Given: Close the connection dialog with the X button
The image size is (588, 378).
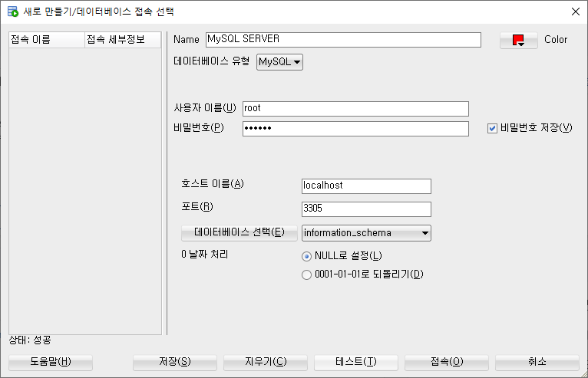Looking at the screenshot, I should 576,12.
